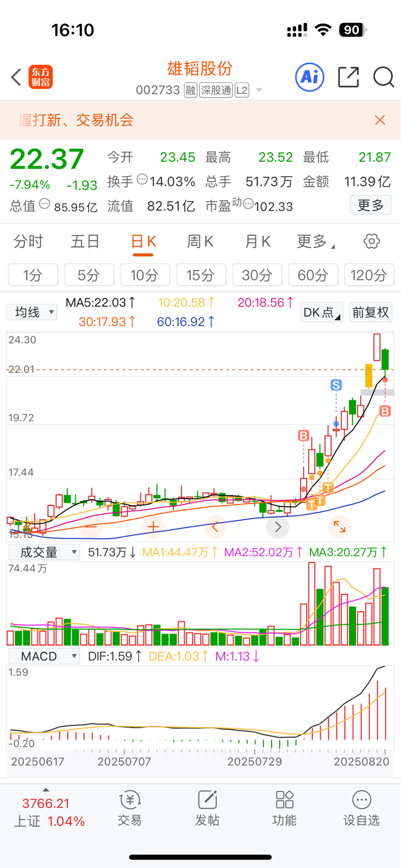Image resolution: width=401 pixels, height=868 pixels.
Task: Select the 120分 period button
Action: (x=369, y=275)
